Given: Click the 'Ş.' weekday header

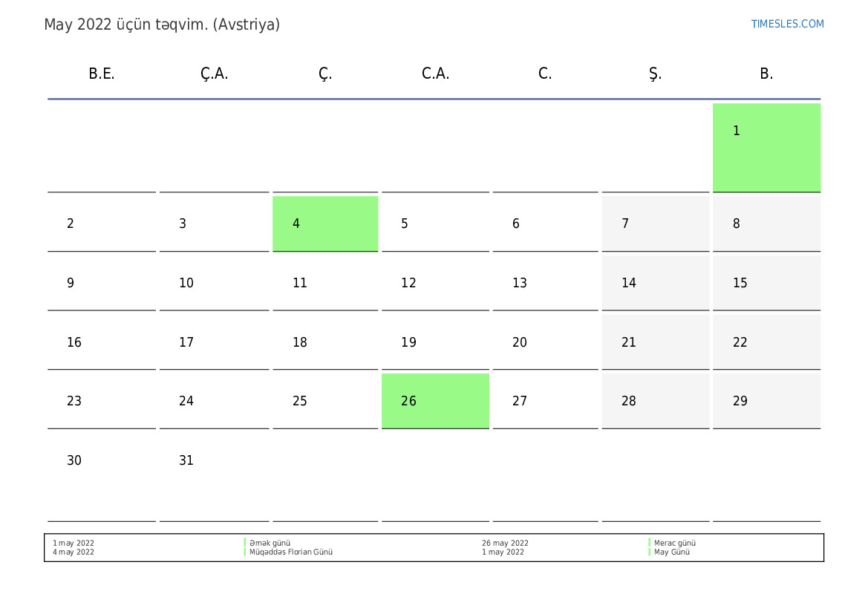Looking at the screenshot, I should click(x=655, y=74).
